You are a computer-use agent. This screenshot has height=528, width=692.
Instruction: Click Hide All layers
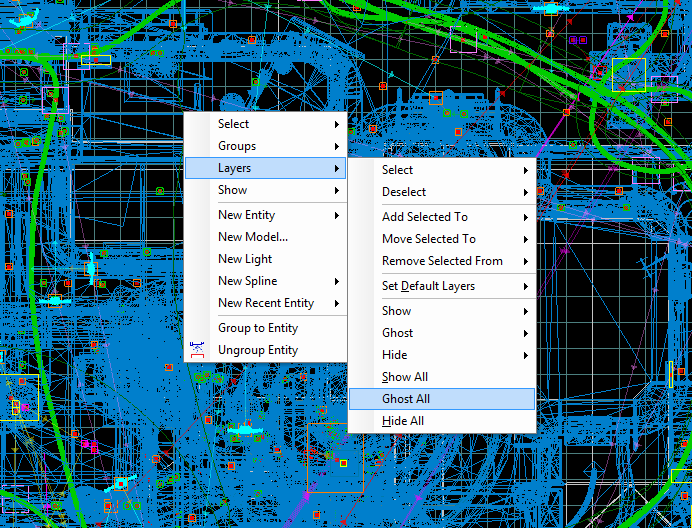click(x=402, y=421)
